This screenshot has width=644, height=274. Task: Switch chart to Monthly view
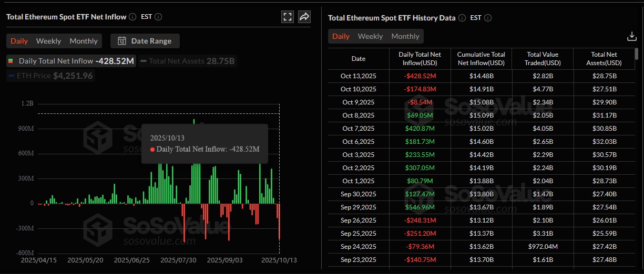tap(84, 41)
